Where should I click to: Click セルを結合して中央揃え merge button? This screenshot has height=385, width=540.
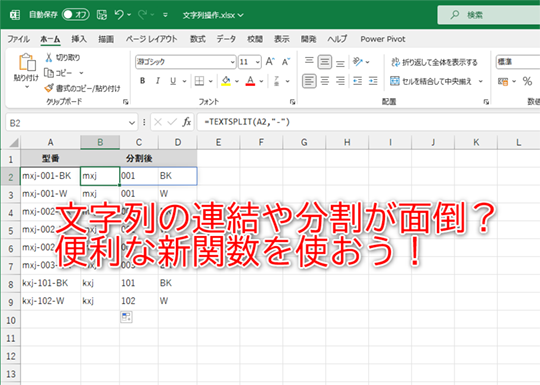430,81
